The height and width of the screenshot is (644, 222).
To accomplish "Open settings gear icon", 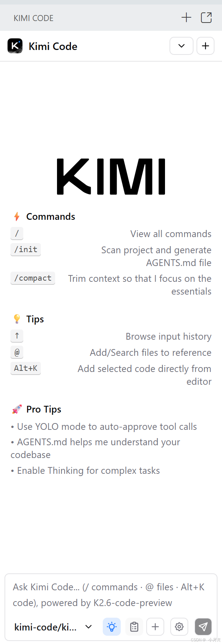I will tap(179, 627).
